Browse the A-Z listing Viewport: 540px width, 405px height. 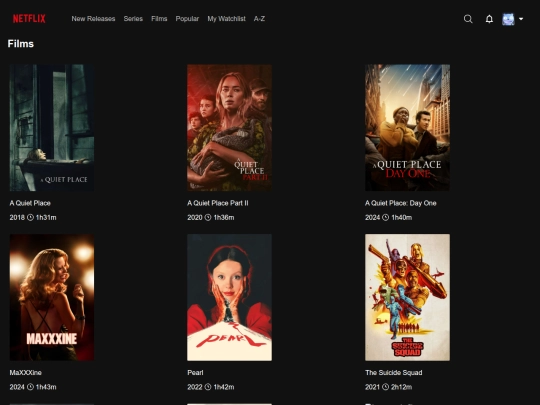click(x=259, y=19)
